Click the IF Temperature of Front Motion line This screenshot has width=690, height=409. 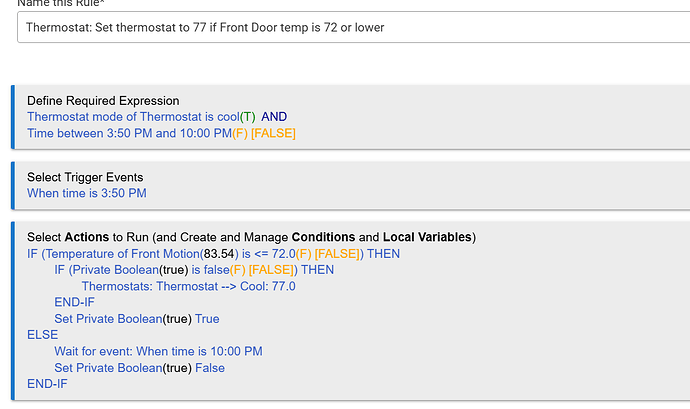click(213, 254)
